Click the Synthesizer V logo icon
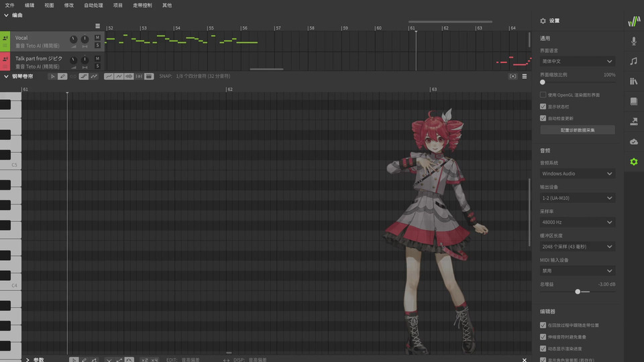The image size is (644, 362). [634, 21]
